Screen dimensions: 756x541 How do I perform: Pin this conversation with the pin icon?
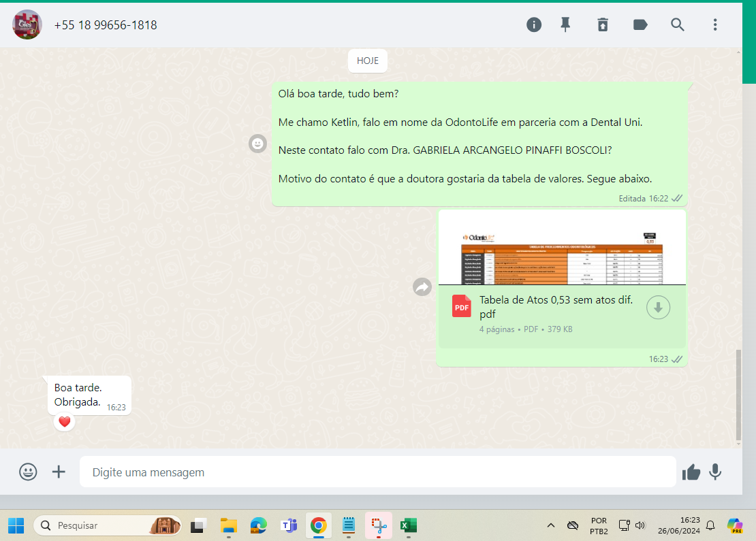coord(565,24)
